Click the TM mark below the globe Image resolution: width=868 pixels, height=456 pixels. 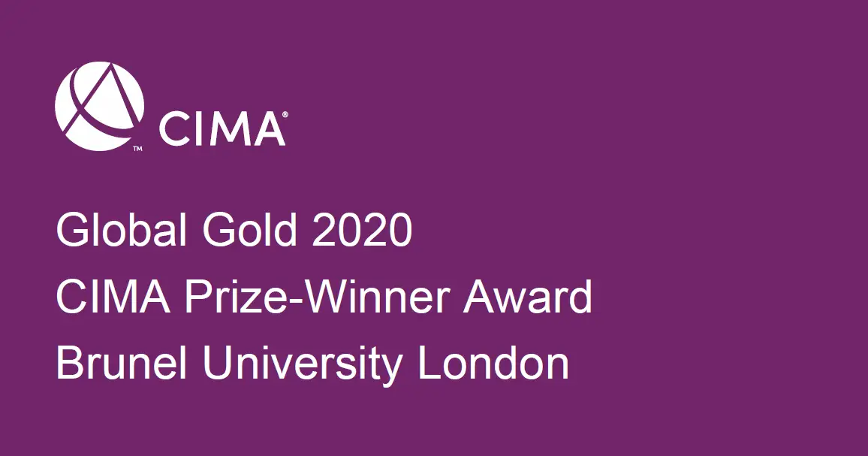(137, 149)
